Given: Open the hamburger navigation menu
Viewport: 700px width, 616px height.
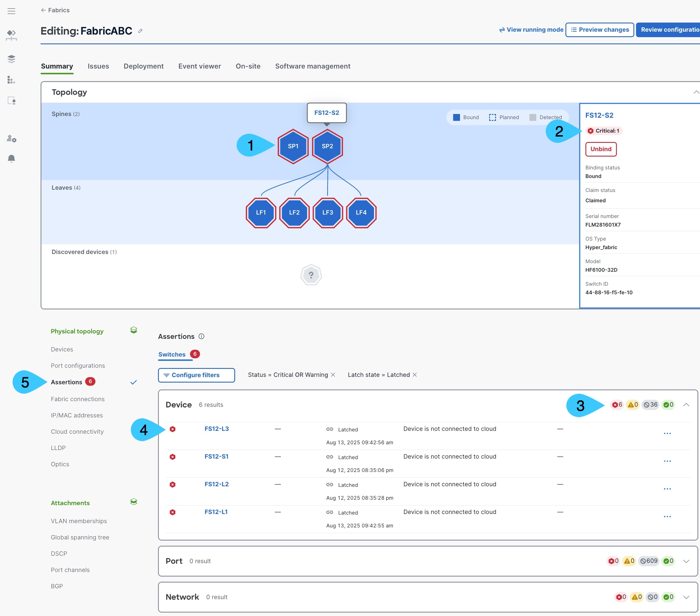Looking at the screenshot, I should pos(11,11).
